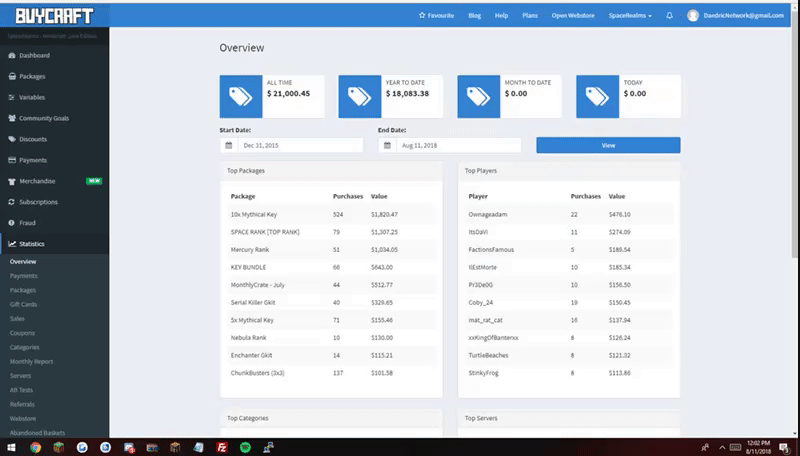The image size is (800, 456).
Task: Click the Variables sliders icon
Action: click(12, 97)
